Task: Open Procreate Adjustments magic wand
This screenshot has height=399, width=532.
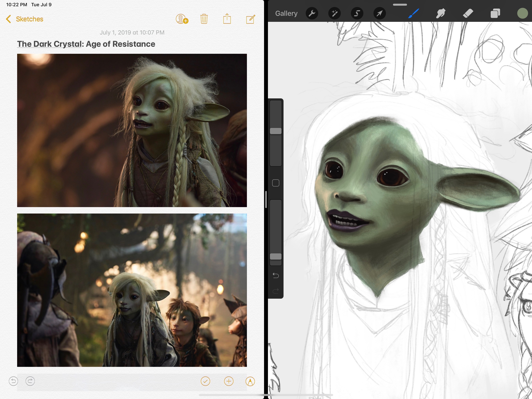Action: pyautogui.click(x=335, y=13)
